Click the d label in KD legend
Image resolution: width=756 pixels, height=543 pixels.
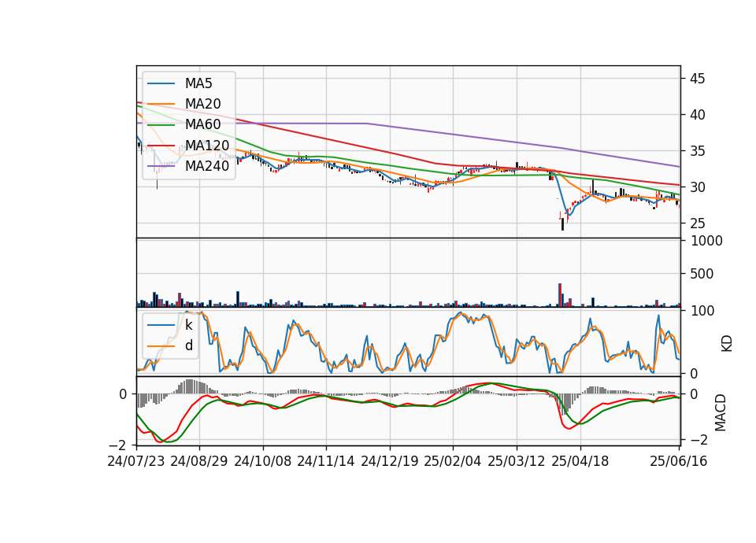pos(189,345)
